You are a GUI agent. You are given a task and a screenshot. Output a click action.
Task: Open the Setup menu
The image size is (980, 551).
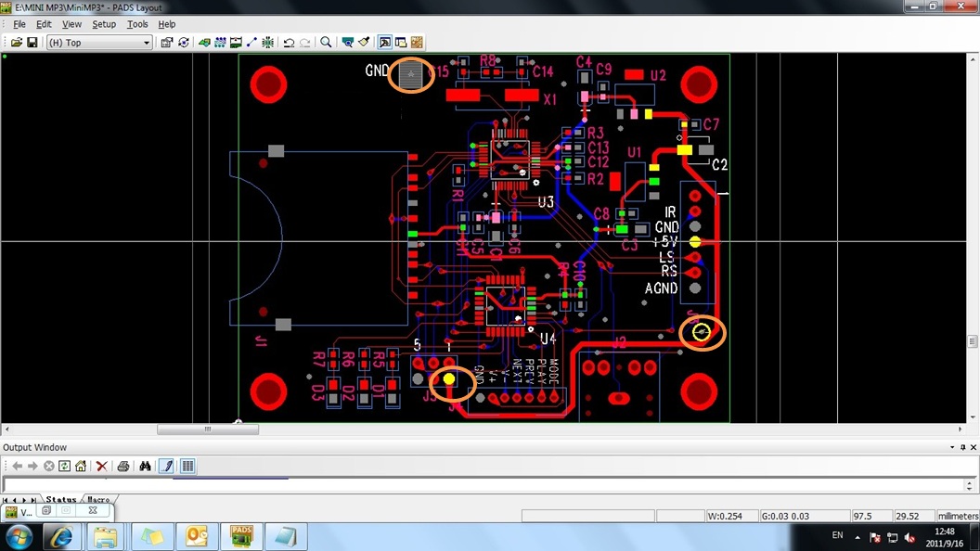click(104, 24)
